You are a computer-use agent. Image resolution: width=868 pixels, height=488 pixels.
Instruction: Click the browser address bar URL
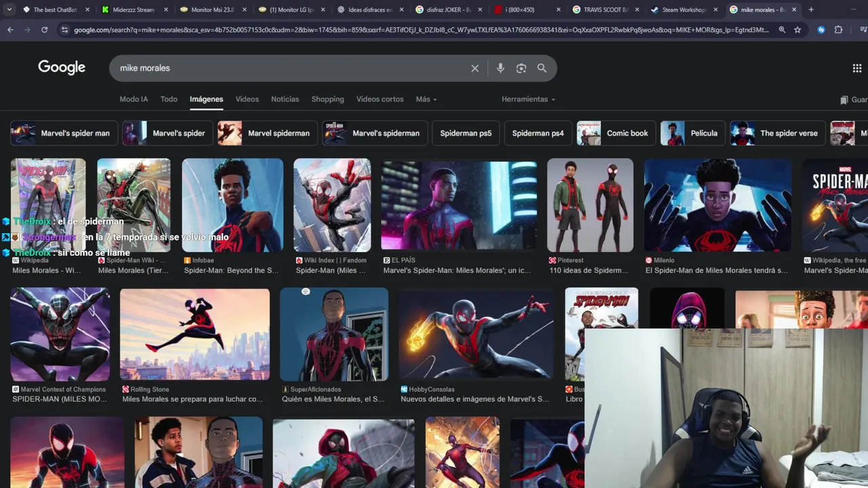(x=421, y=30)
